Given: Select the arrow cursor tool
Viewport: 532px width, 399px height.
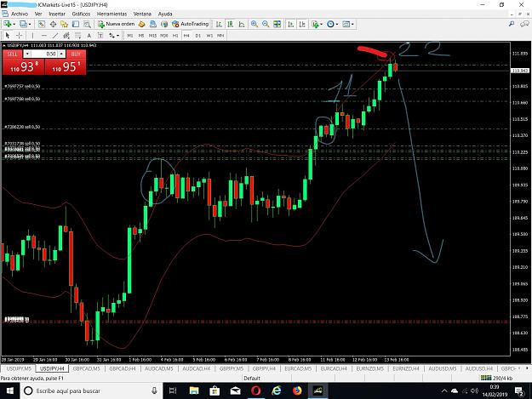Looking at the screenshot, I should (8, 35).
